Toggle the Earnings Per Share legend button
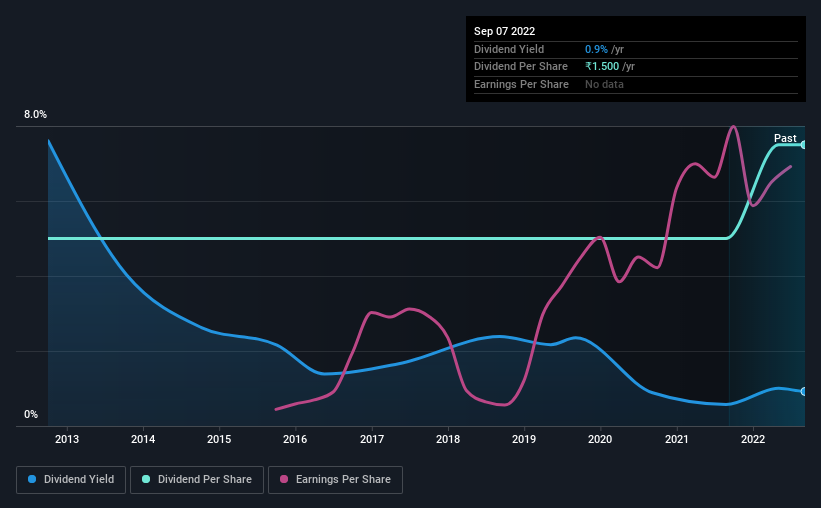Image resolution: width=821 pixels, height=508 pixels. tap(335, 480)
